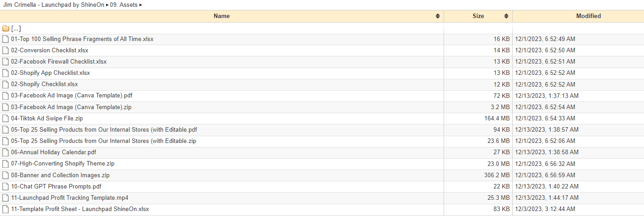Toggle sort arrows in Size column header
This screenshot has width=644, height=216.
coord(506,16)
